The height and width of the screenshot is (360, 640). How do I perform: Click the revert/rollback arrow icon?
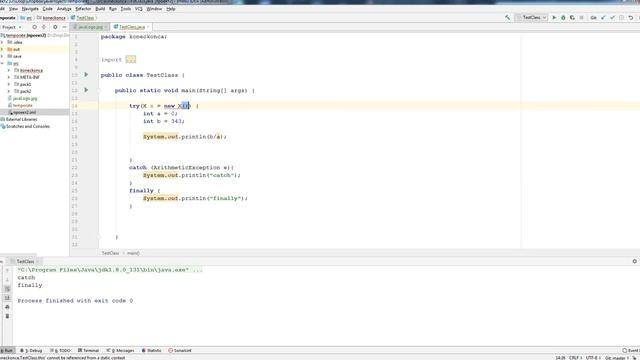[x=631, y=18]
